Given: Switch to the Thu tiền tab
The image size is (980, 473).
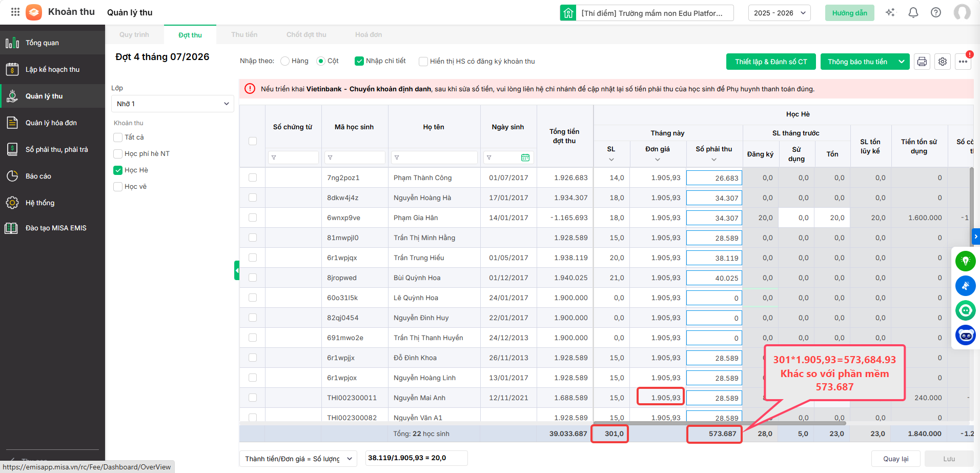Looking at the screenshot, I should [x=244, y=34].
